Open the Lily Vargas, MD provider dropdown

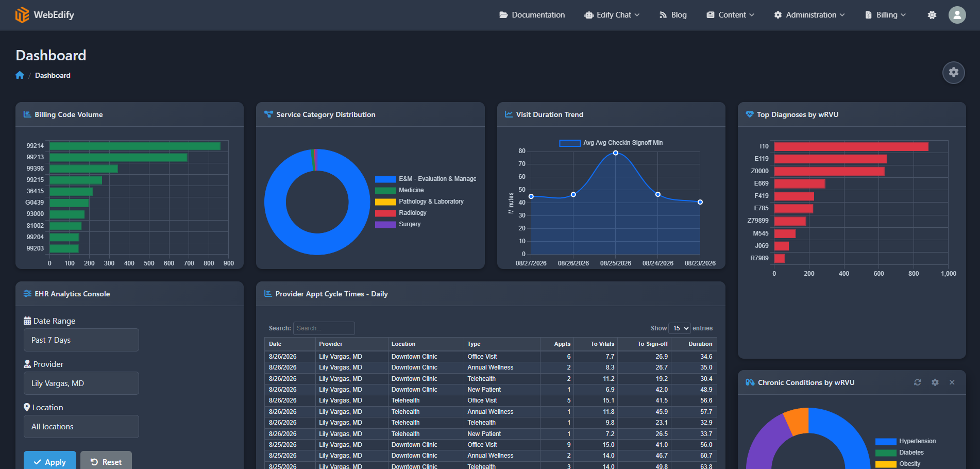pyautogui.click(x=81, y=383)
